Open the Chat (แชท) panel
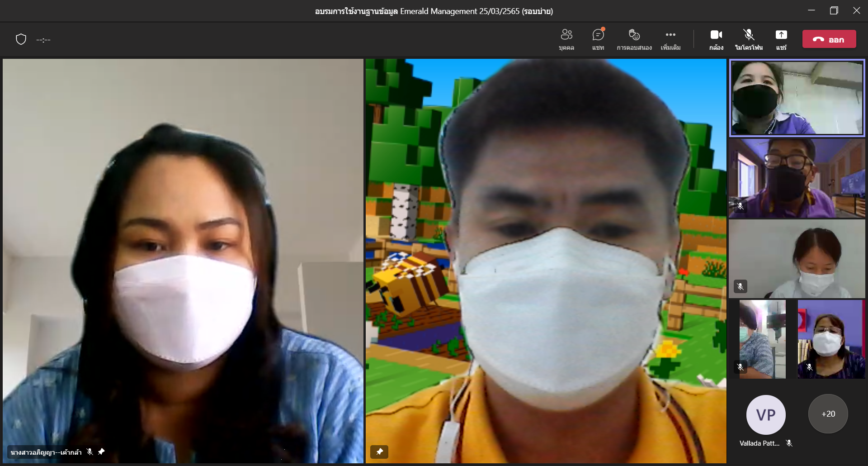 (598, 39)
